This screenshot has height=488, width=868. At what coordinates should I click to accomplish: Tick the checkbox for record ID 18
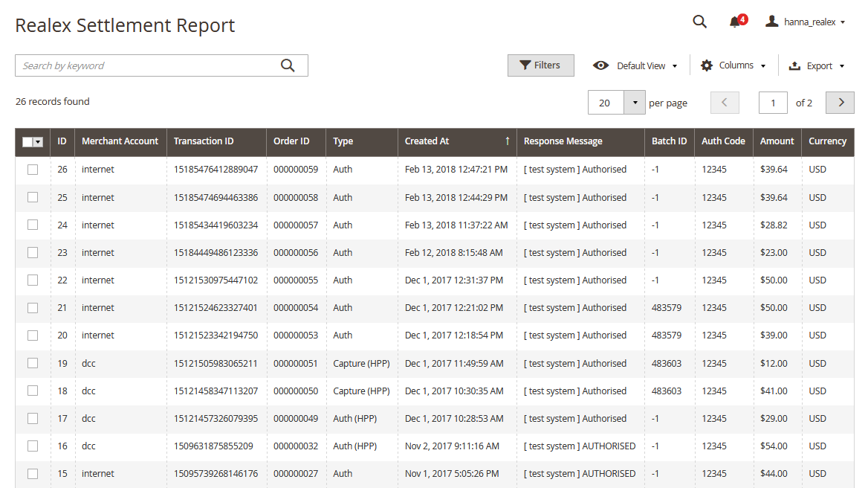[33, 391]
